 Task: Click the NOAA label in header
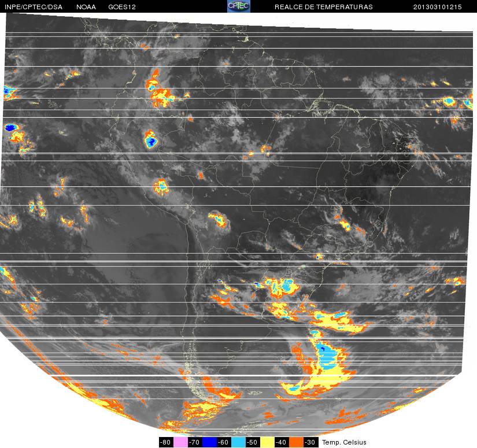pyautogui.click(x=86, y=7)
